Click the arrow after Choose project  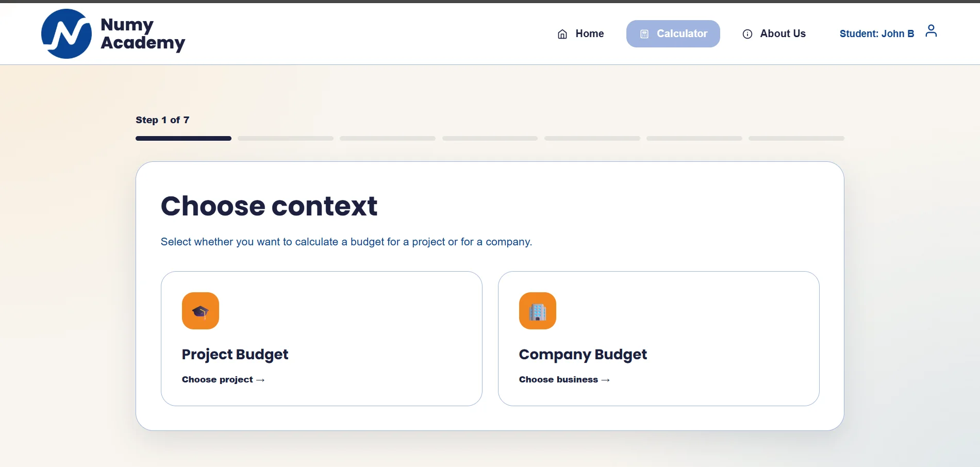point(260,380)
